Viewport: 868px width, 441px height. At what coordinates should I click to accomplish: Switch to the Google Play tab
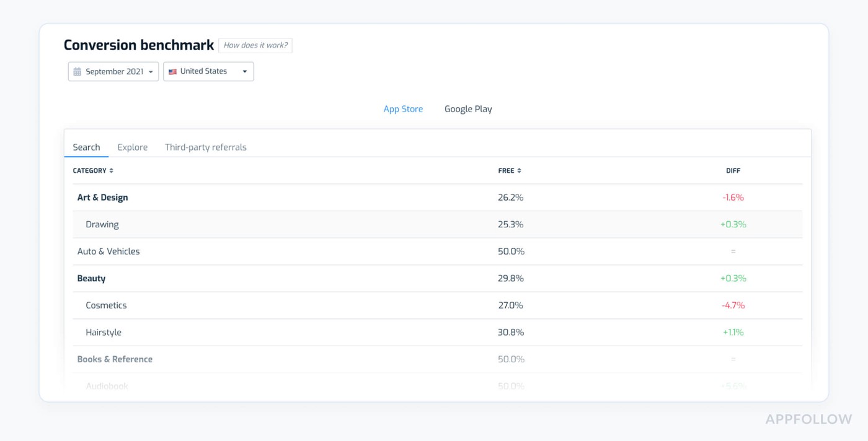(468, 108)
